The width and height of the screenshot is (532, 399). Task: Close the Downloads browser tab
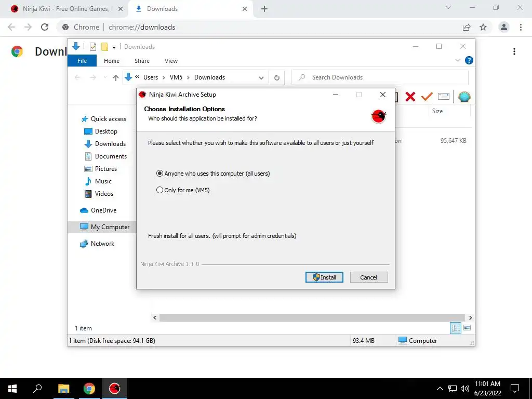click(x=245, y=9)
